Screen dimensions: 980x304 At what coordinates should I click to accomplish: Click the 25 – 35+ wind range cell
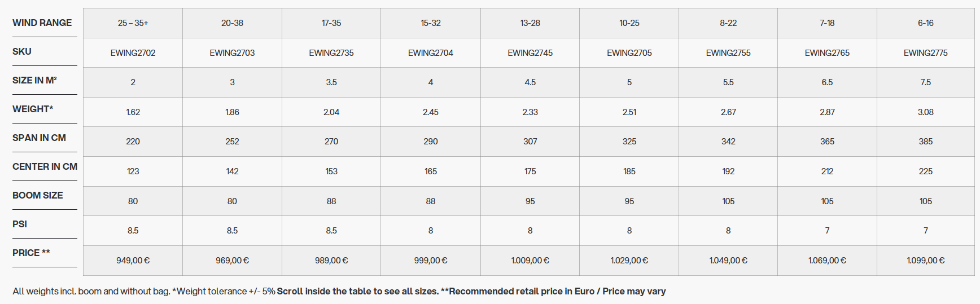point(133,23)
